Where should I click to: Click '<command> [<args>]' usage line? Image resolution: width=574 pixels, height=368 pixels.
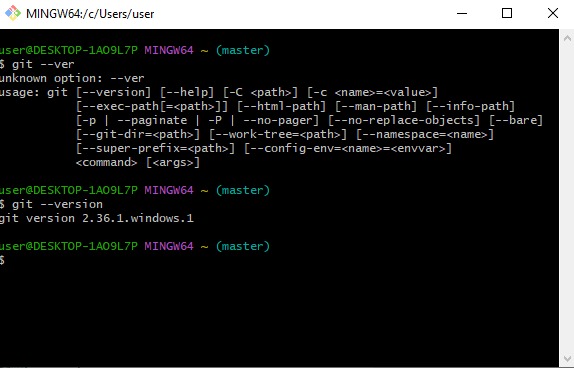point(138,162)
